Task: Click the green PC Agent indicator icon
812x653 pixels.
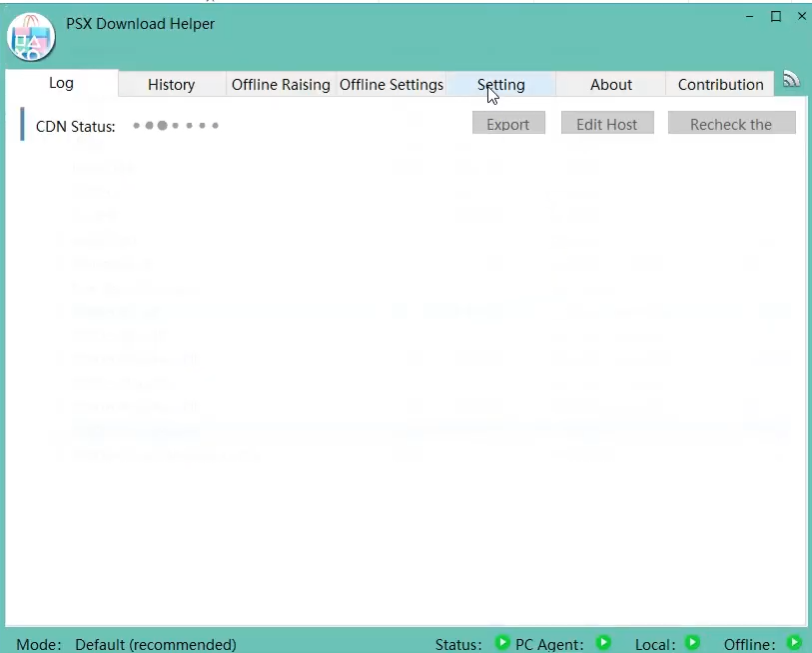Action: 603,643
